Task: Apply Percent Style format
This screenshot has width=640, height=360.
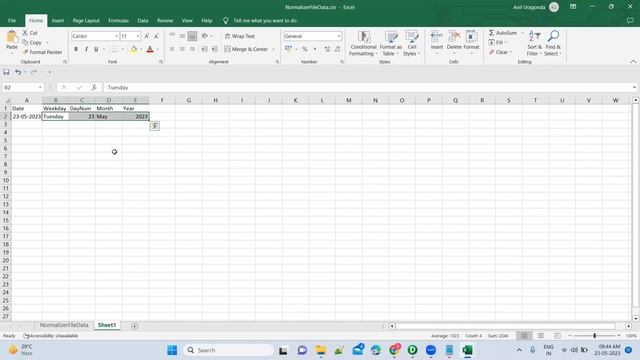Action: (304, 49)
